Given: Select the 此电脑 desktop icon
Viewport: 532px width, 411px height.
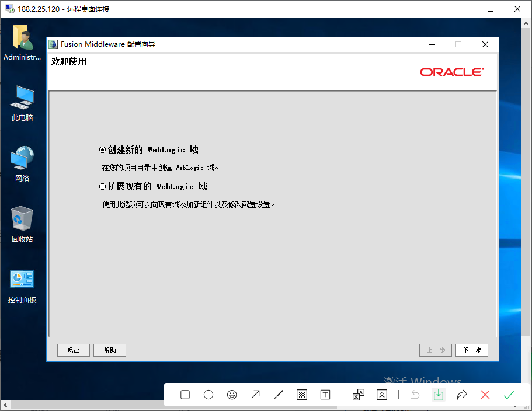Looking at the screenshot, I should [x=22, y=103].
